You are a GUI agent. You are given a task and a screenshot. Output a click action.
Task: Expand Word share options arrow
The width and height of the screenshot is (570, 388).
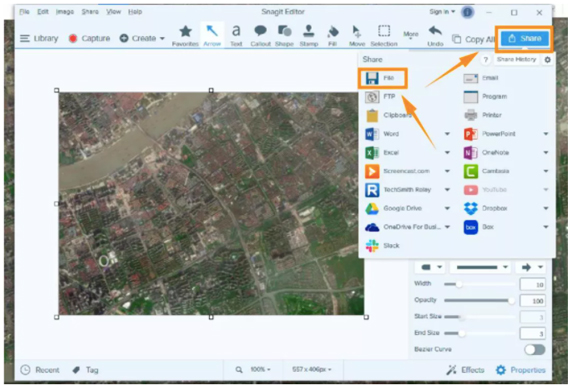[x=447, y=134]
